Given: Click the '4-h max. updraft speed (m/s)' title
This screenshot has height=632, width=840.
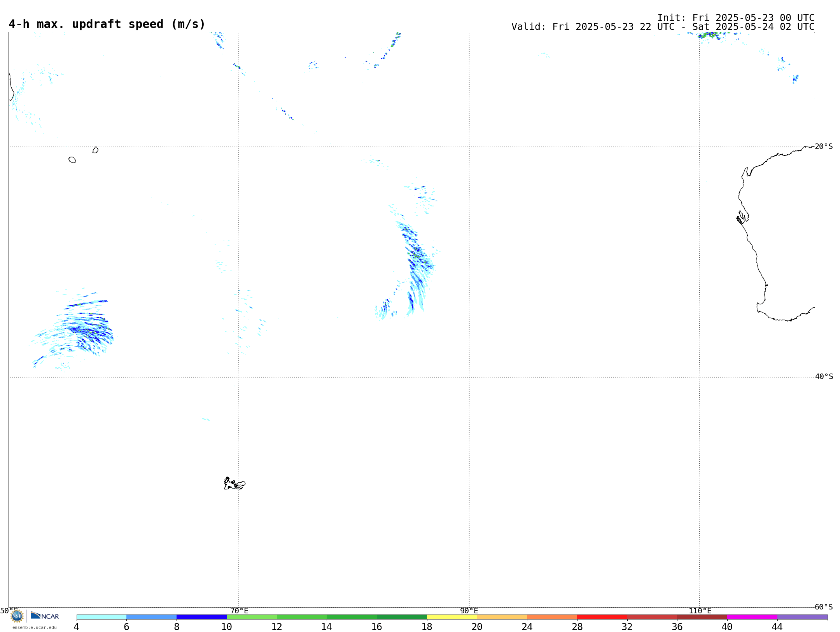Looking at the screenshot, I should (107, 24).
